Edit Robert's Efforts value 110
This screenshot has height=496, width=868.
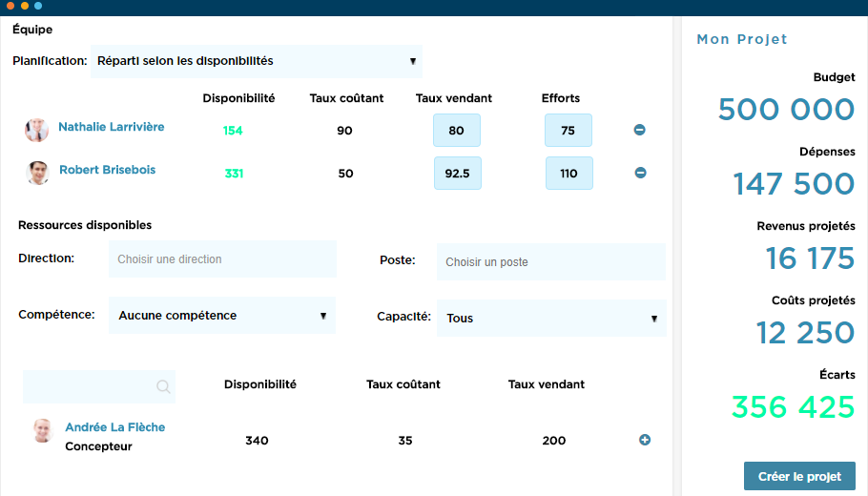pos(569,174)
